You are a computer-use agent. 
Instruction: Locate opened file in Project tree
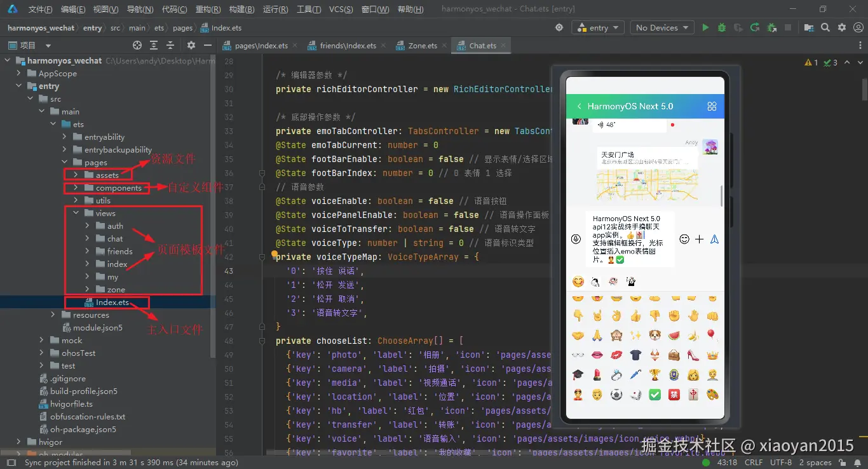tap(137, 46)
